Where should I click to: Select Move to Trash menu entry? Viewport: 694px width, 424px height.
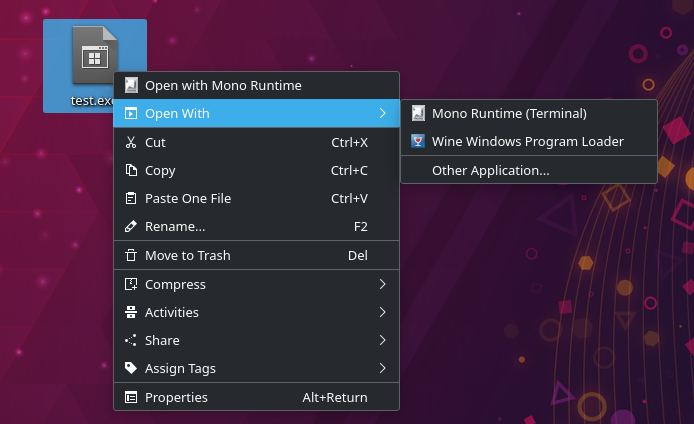257,255
